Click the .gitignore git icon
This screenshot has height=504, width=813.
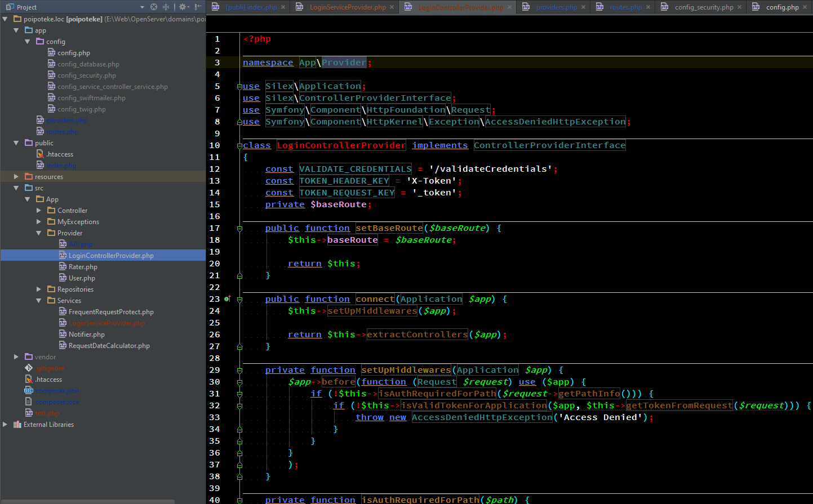[29, 368]
